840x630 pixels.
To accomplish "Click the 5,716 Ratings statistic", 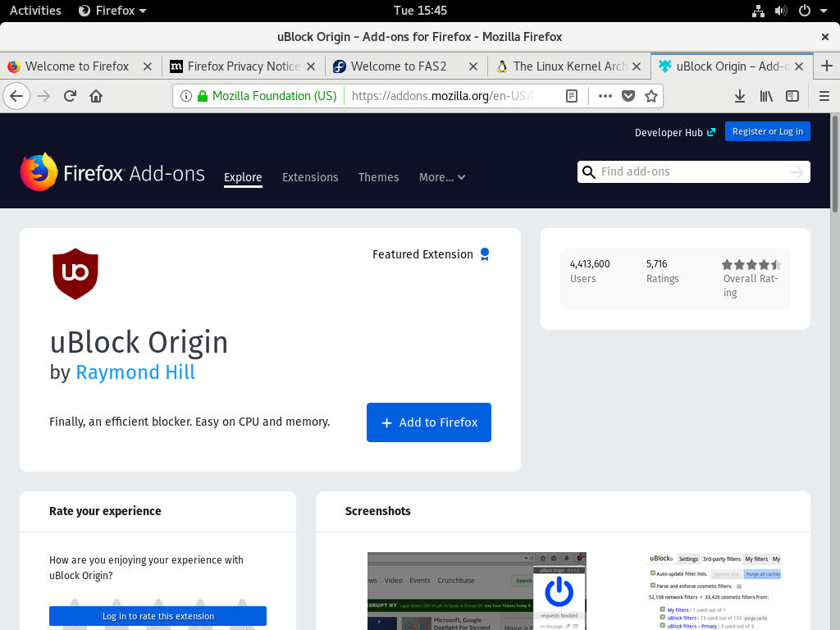I will [x=662, y=271].
